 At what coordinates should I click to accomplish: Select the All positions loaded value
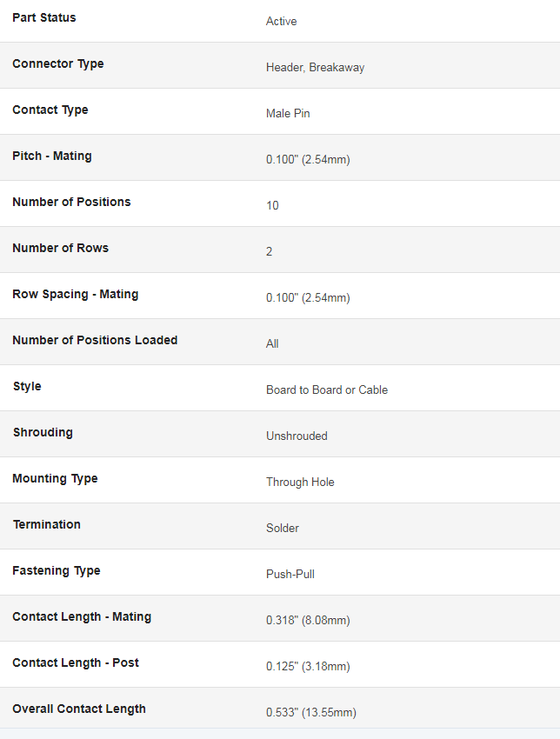coord(272,343)
